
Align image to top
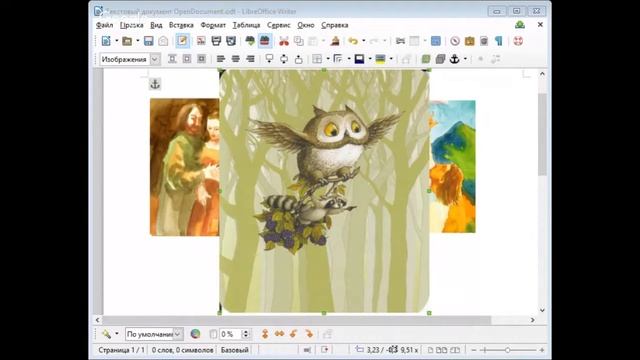(269, 59)
